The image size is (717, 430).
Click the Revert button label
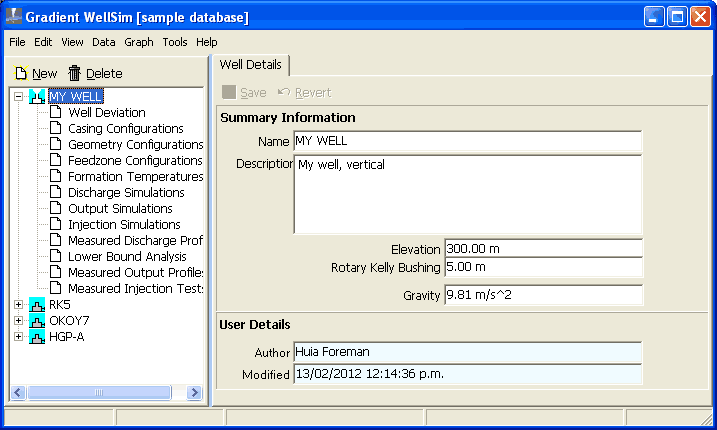(x=313, y=93)
